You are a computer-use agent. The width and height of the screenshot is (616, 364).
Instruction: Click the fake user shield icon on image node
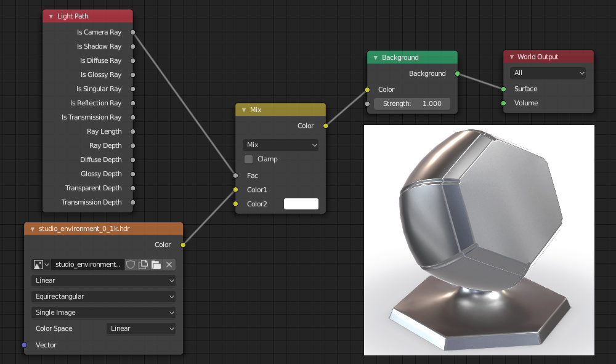pos(131,265)
